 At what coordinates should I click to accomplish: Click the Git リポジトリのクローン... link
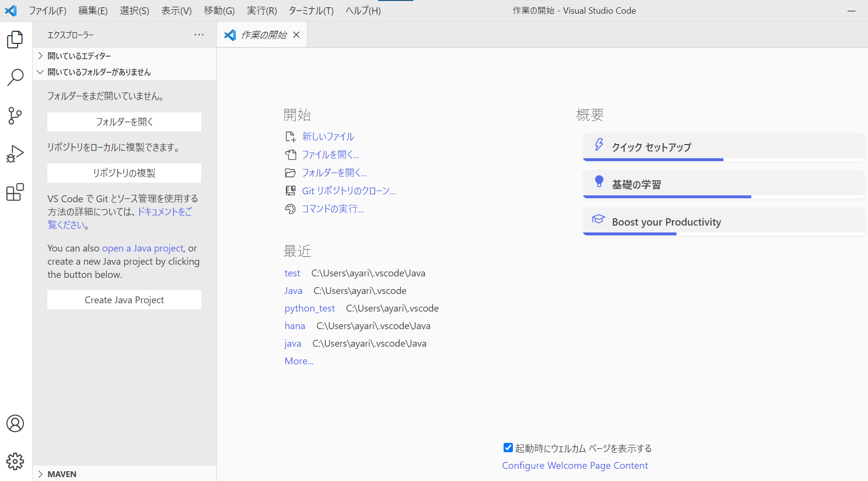coord(349,191)
